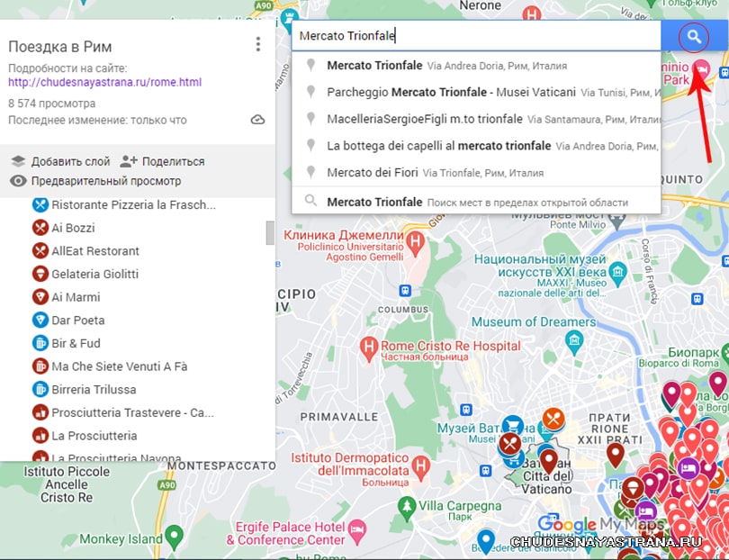This screenshot has height=560, width=729.
Task: Click the 8 574 просмотра view count
Action: (51, 104)
